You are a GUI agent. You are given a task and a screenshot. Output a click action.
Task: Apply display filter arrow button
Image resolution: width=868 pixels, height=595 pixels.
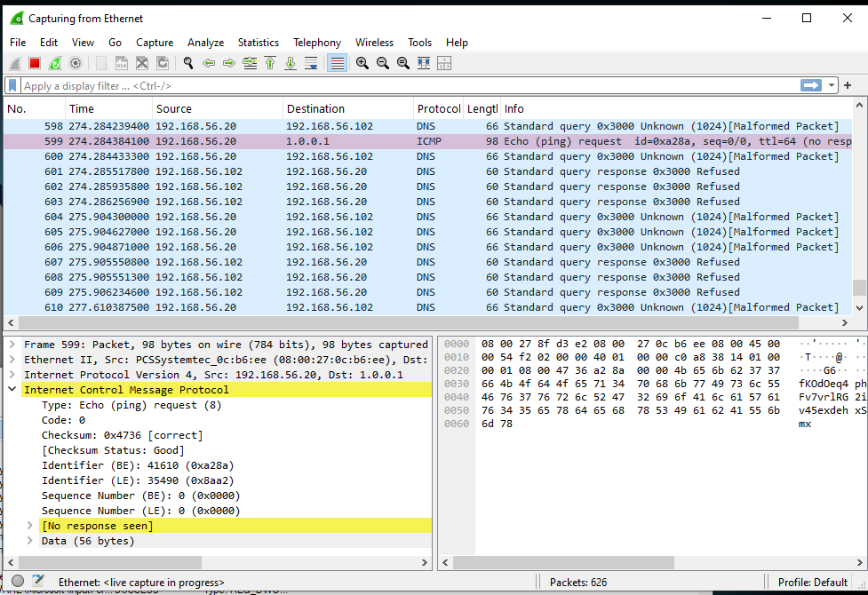(811, 85)
